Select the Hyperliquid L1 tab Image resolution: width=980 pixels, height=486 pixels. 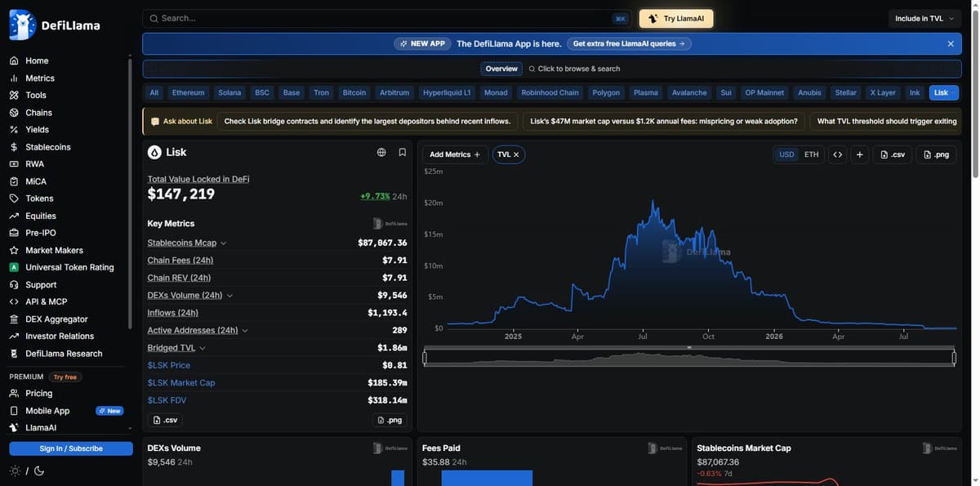coord(447,93)
